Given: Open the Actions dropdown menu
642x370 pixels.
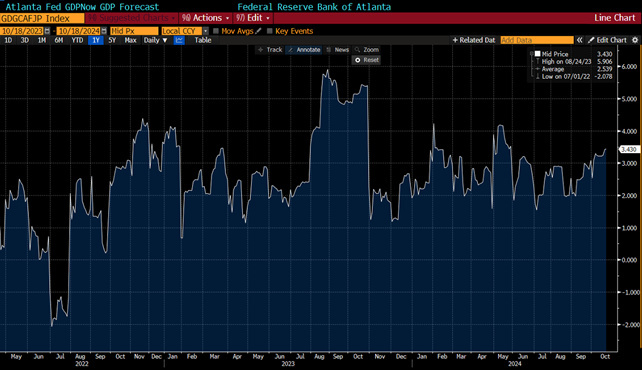Looking at the screenshot, I should [x=206, y=18].
